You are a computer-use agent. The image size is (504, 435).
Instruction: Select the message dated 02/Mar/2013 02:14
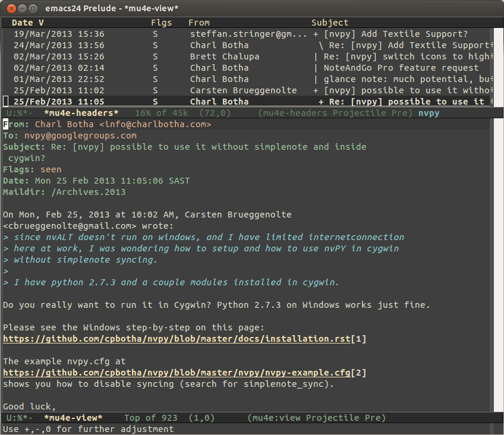(x=59, y=68)
